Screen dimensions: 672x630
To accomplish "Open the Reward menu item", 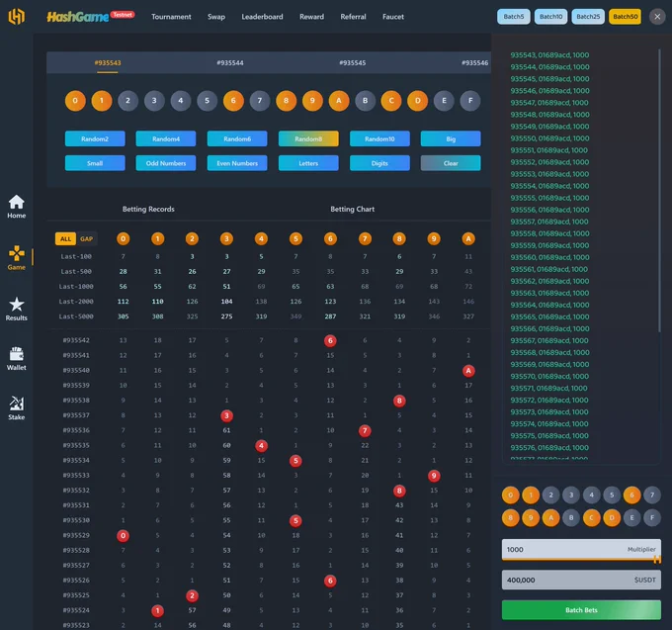I will coord(311,17).
